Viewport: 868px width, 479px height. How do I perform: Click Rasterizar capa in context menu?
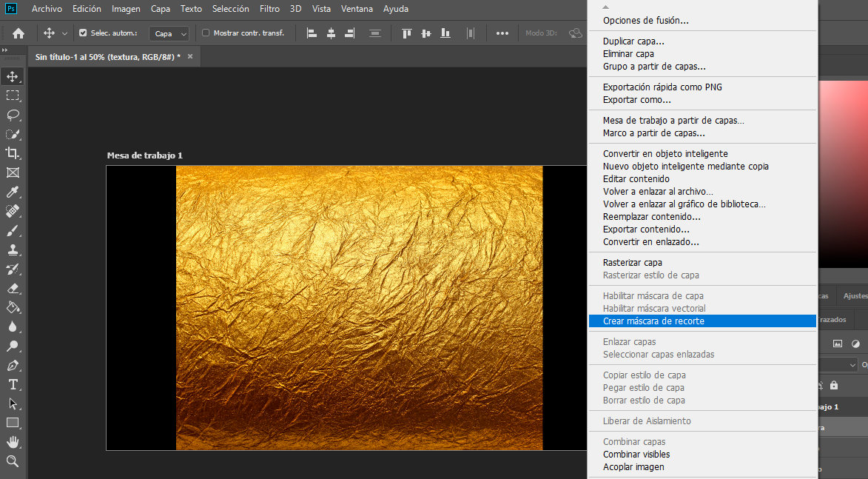[632, 263]
